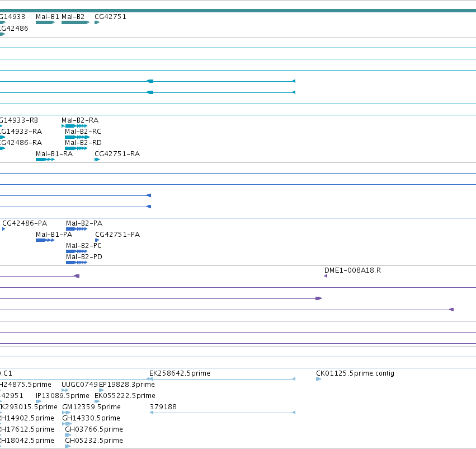Open the CG42751 gene label

coord(111,17)
